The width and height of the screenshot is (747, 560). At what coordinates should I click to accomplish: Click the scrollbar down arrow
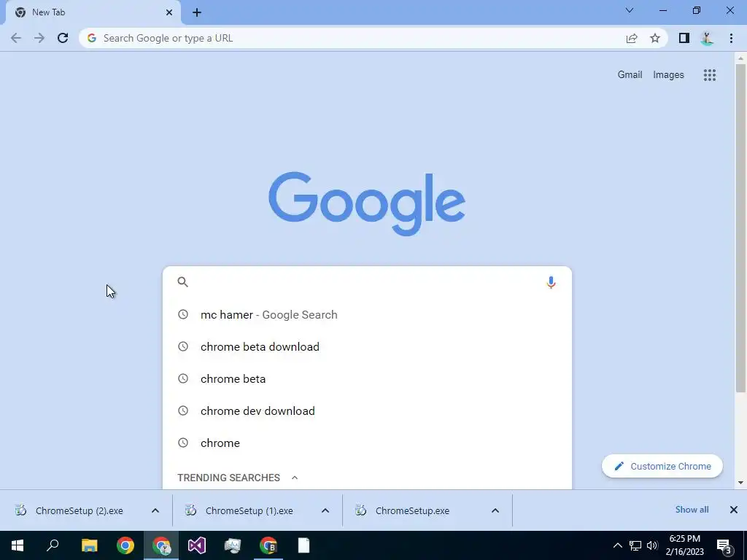tap(740, 483)
